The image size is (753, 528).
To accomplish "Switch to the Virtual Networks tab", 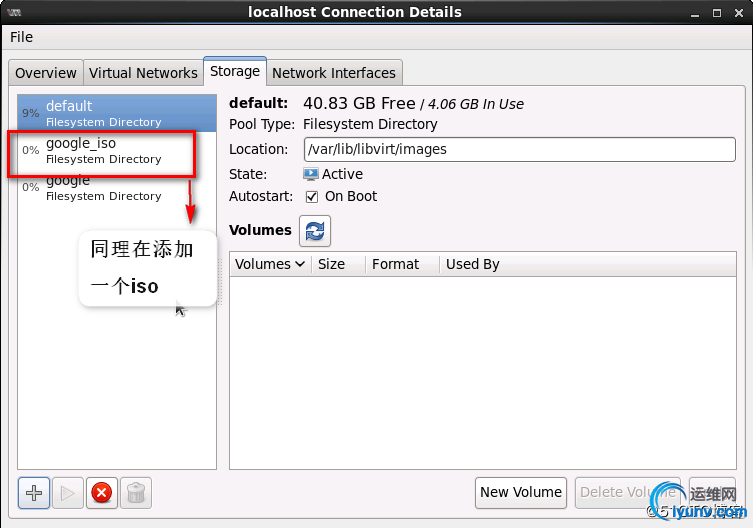I will coord(143,73).
